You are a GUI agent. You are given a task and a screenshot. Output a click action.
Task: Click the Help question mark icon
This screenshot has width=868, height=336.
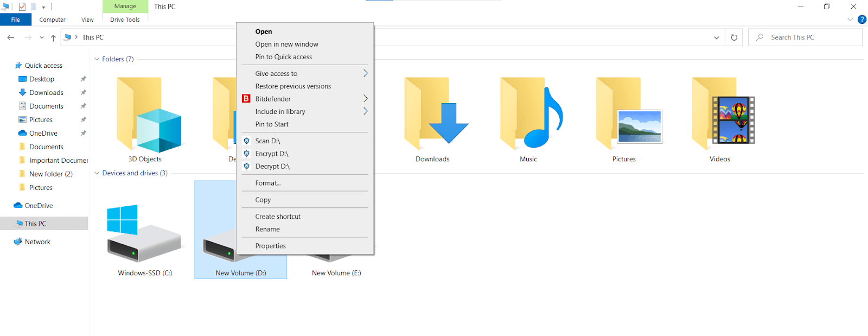pyautogui.click(x=861, y=20)
